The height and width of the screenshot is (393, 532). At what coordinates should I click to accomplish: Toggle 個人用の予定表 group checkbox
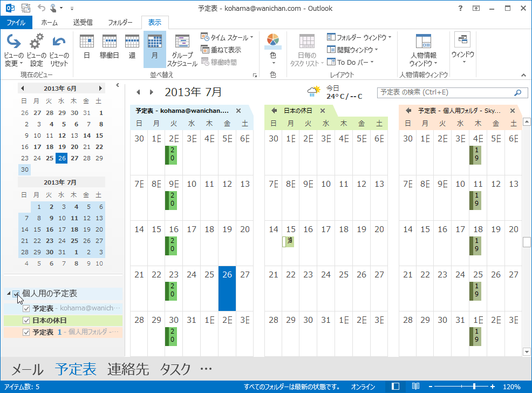[x=16, y=294]
